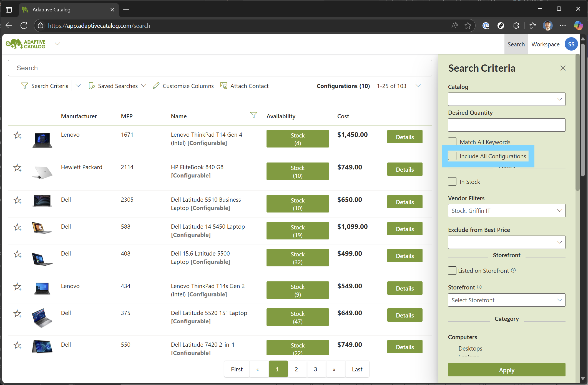Viewport: 588px width, 385px height.
Task: Check Include All Configurations
Action: (452, 156)
